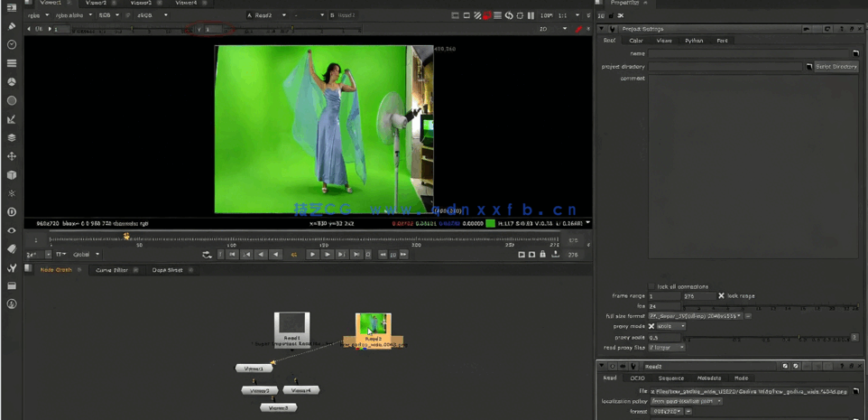This screenshot has width=868, height=420.
Task: Toggle the loop mode button in playback bar
Action: (207, 255)
